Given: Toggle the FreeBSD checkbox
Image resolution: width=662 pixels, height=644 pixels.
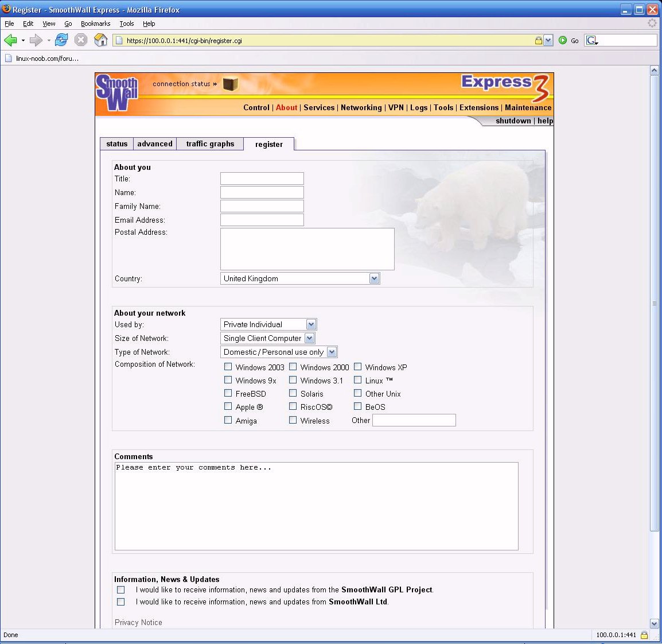Looking at the screenshot, I should click(228, 393).
